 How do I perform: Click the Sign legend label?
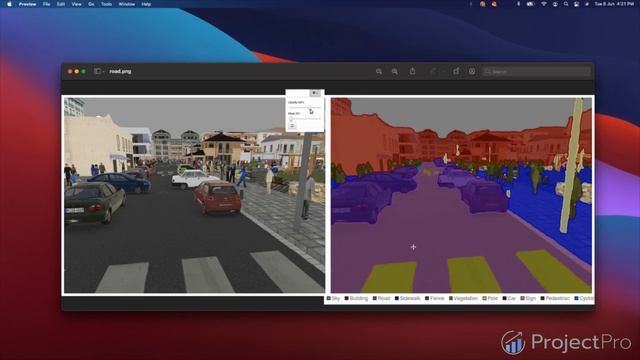531,298
